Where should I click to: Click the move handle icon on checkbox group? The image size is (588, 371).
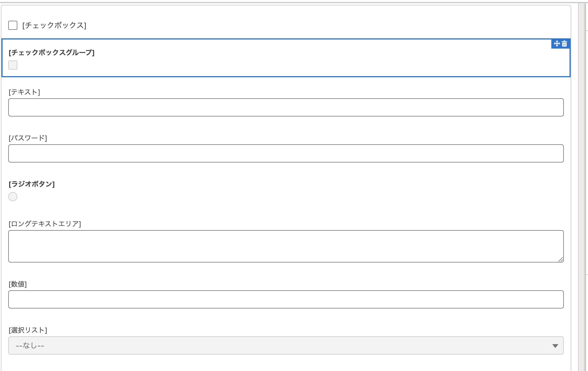pos(557,43)
